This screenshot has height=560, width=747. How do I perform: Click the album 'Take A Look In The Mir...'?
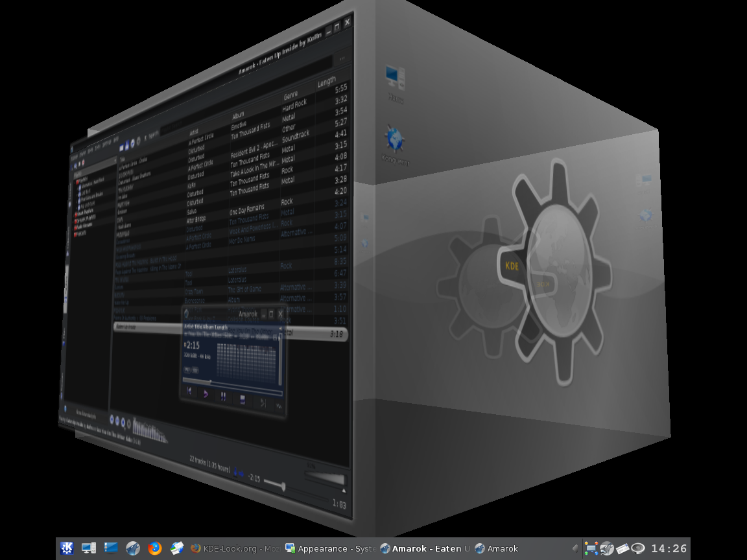click(254, 170)
